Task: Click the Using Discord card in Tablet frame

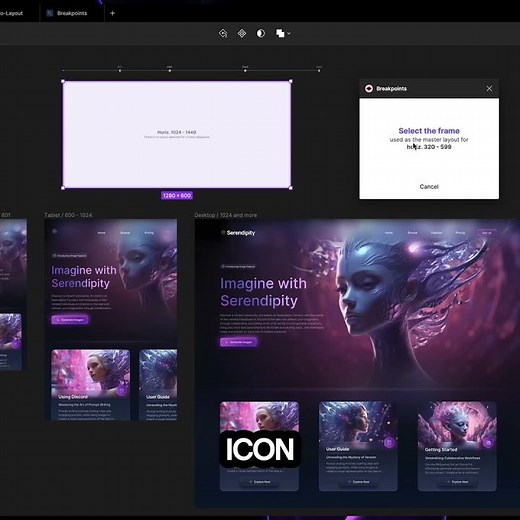Action: [91, 385]
